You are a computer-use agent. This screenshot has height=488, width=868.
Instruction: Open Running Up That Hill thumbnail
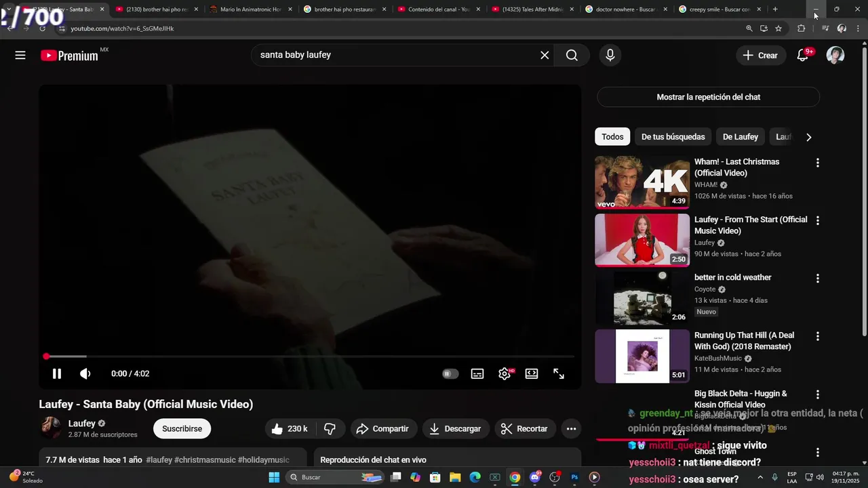[642, 356]
